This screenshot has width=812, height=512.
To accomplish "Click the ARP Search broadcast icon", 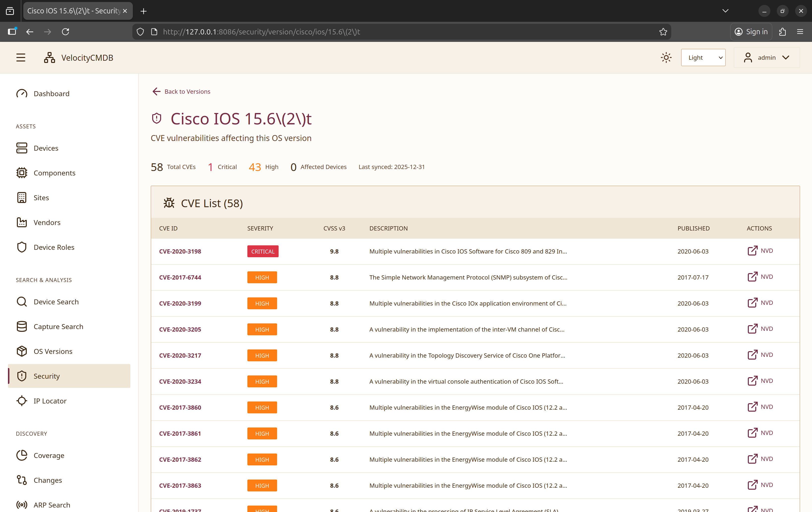I will pyautogui.click(x=22, y=505).
